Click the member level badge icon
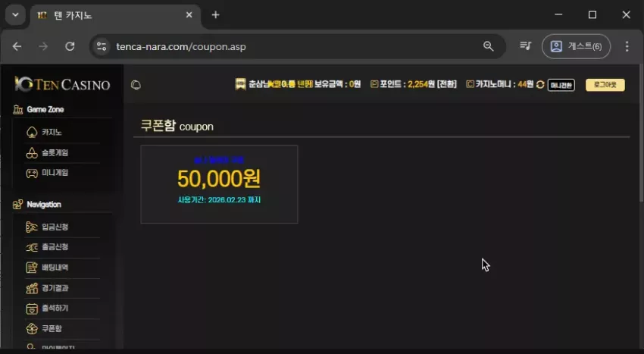644x354 pixels. (x=240, y=84)
